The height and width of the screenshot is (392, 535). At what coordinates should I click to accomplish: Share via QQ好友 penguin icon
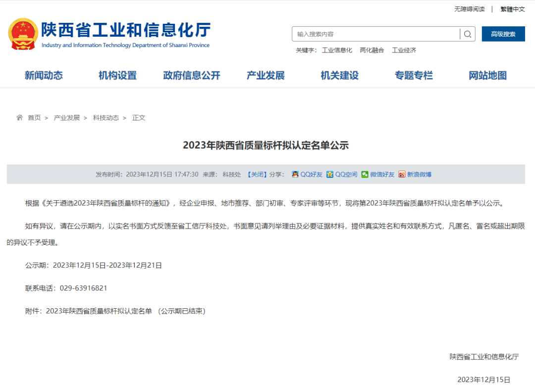point(295,174)
